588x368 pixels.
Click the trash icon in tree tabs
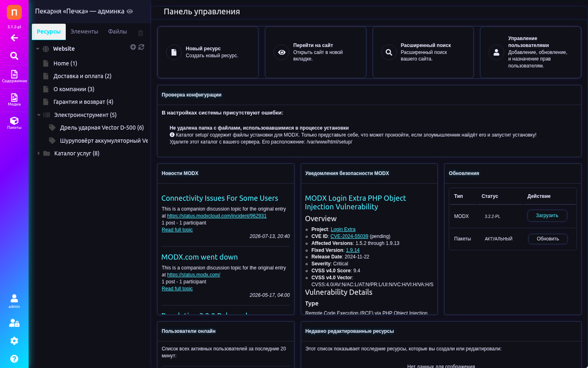(x=141, y=33)
